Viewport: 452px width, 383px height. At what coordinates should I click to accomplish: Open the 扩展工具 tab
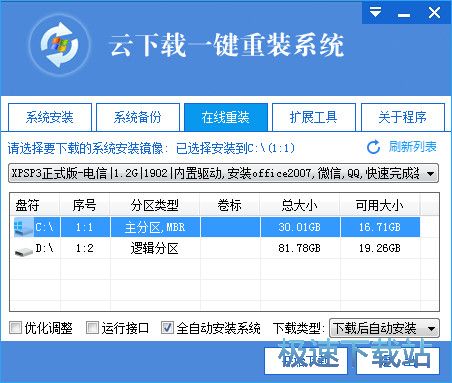point(314,117)
